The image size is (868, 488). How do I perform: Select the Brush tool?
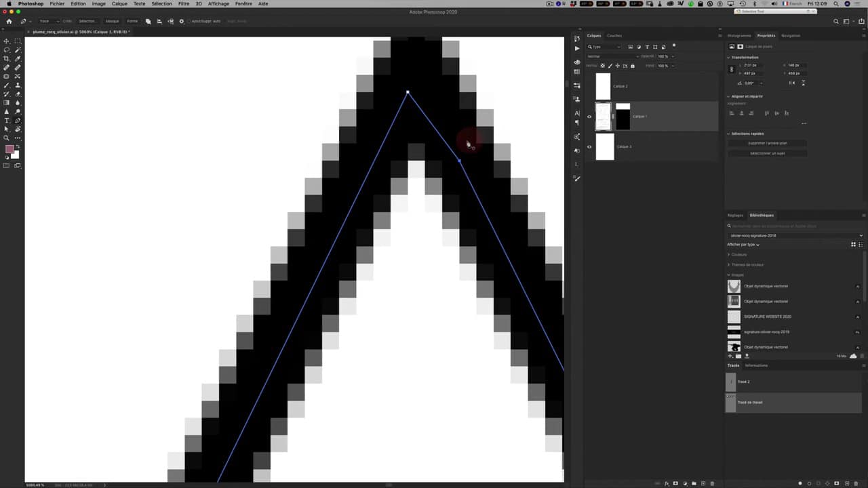(7, 85)
